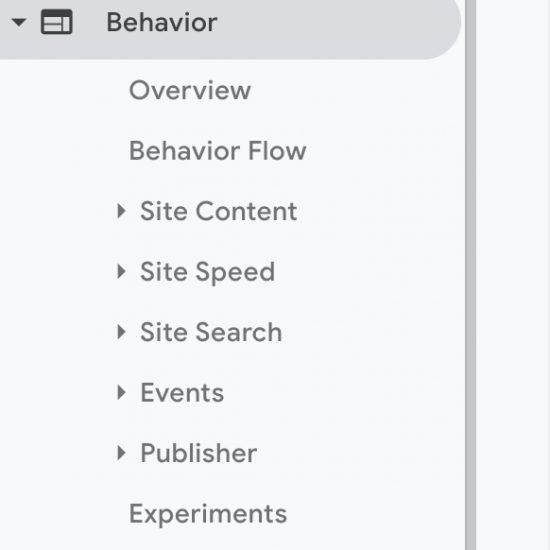Expand the Site Speed triangle
The image size is (550, 550).
(x=121, y=271)
